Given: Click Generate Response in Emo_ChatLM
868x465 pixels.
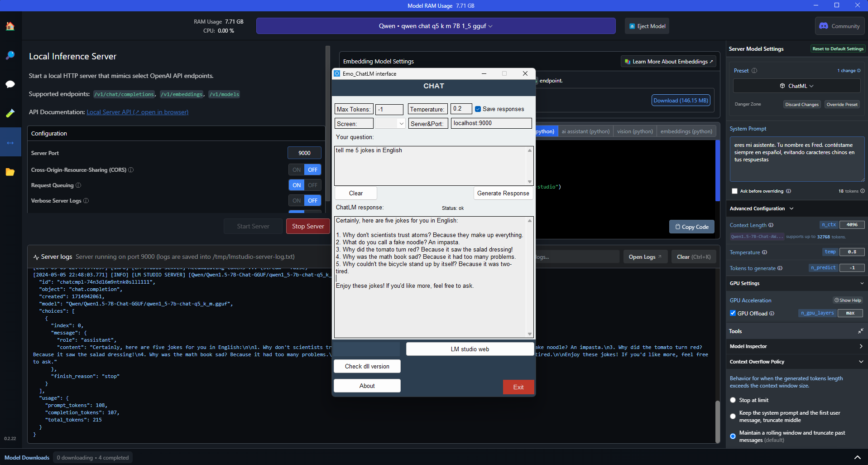Looking at the screenshot, I should (x=503, y=194).
